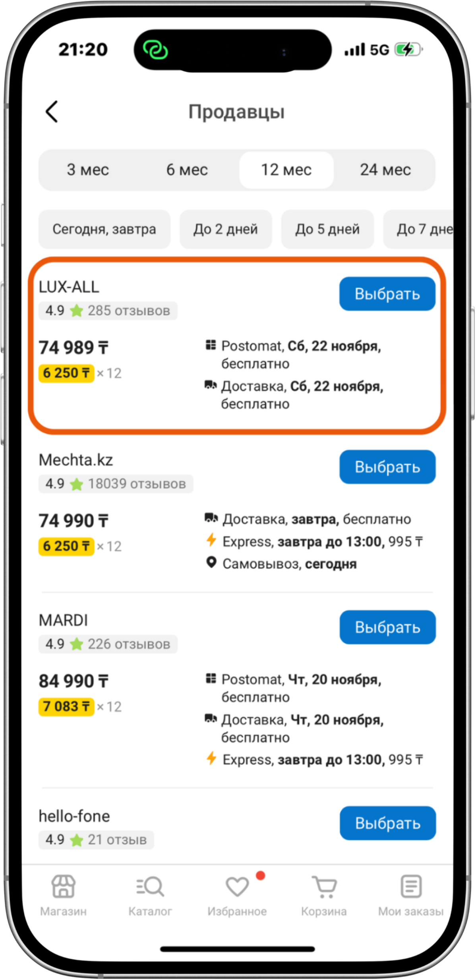Open the Корзина cart icon
The width and height of the screenshot is (476, 980).
pos(324,886)
